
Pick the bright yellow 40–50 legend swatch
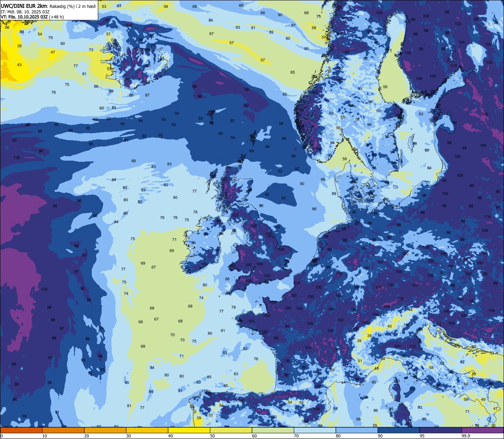[189, 430]
